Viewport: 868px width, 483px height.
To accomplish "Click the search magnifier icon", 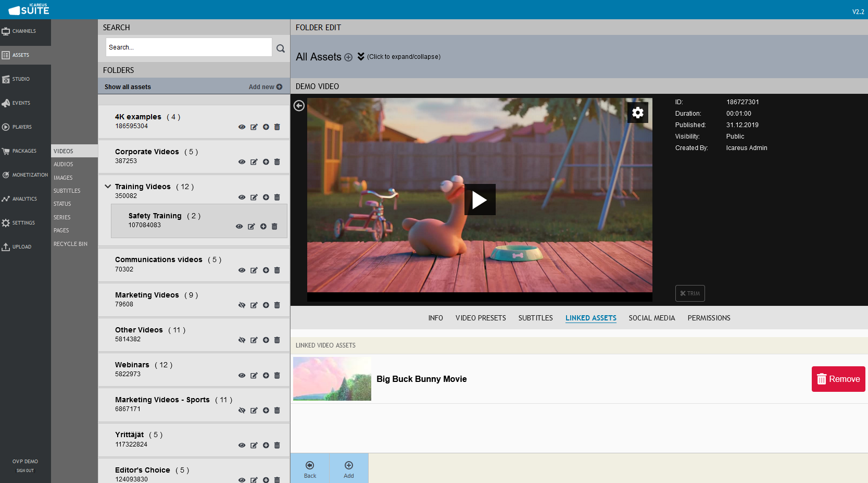I will (281, 48).
